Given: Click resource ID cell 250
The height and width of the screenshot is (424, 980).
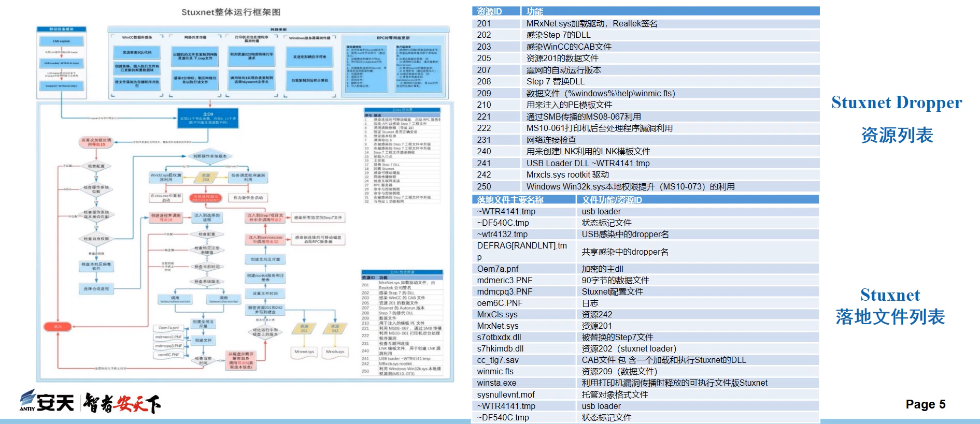Looking at the screenshot, I should 496,186.
